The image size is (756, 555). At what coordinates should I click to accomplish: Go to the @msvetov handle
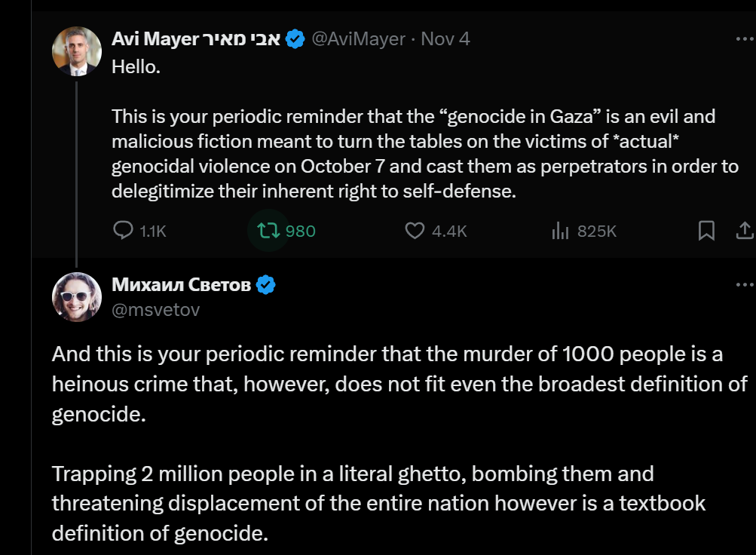[156, 310]
